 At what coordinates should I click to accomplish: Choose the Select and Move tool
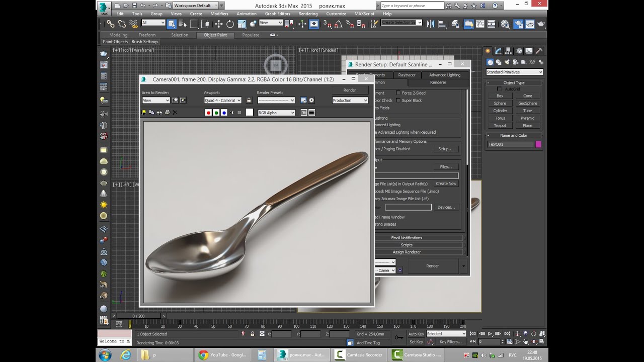pyautogui.click(x=219, y=24)
